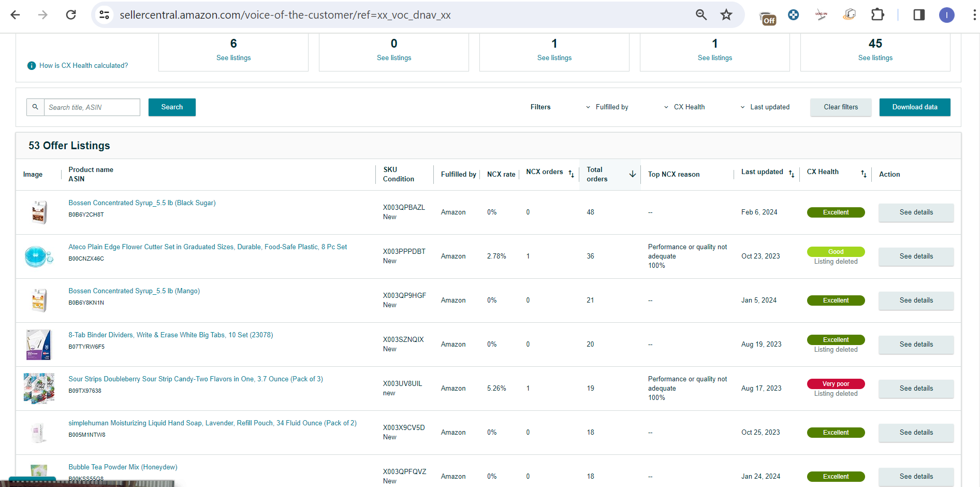This screenshot has height=487, width=980.
Task: See details for Sour Strips candy
Action: coord(916,389)
